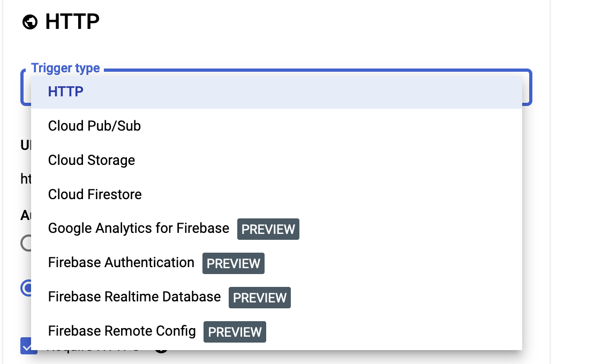Click PREVIEW badge next to Google Analytics
The width and height of the screenshot is (602, 364).
pos(268,229)
